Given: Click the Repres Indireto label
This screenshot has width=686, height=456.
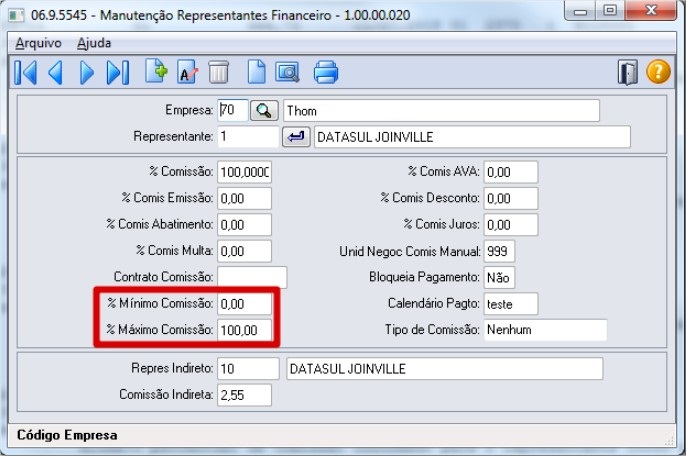Looking at the screenshot, I should pos(172,368).
